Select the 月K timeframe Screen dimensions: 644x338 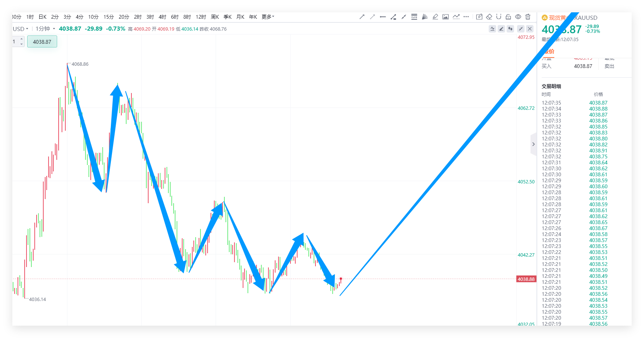click(x=240, y=17)
